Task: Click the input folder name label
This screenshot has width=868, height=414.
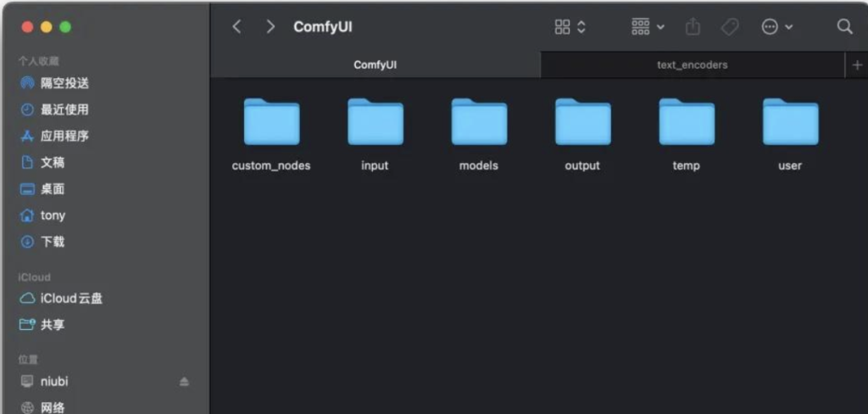Action: pos(375,165)
